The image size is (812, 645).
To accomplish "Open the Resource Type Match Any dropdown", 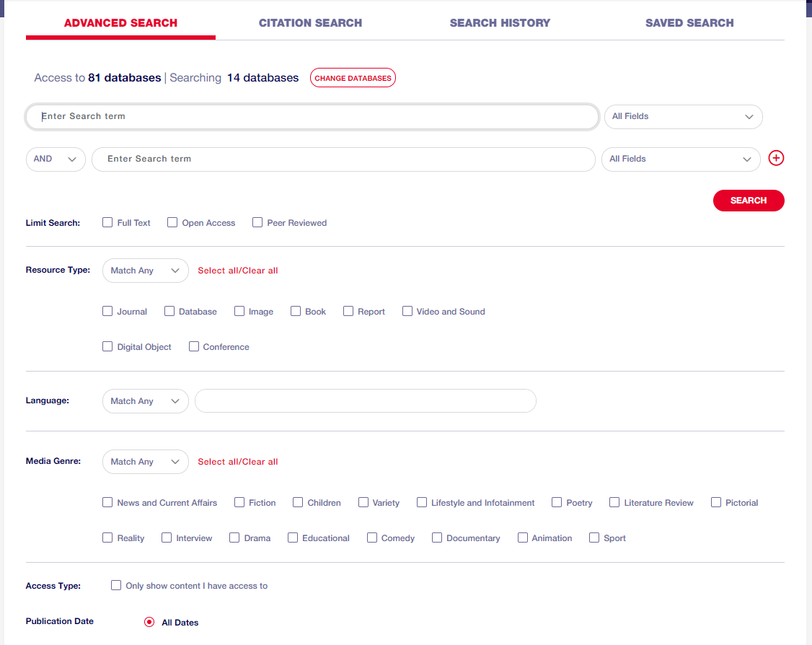I will (x=145, y=271).
